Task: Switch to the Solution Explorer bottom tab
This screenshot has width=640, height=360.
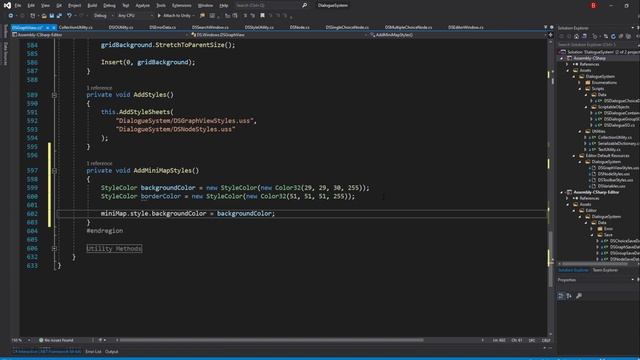Action: click(x=573, y=270)
